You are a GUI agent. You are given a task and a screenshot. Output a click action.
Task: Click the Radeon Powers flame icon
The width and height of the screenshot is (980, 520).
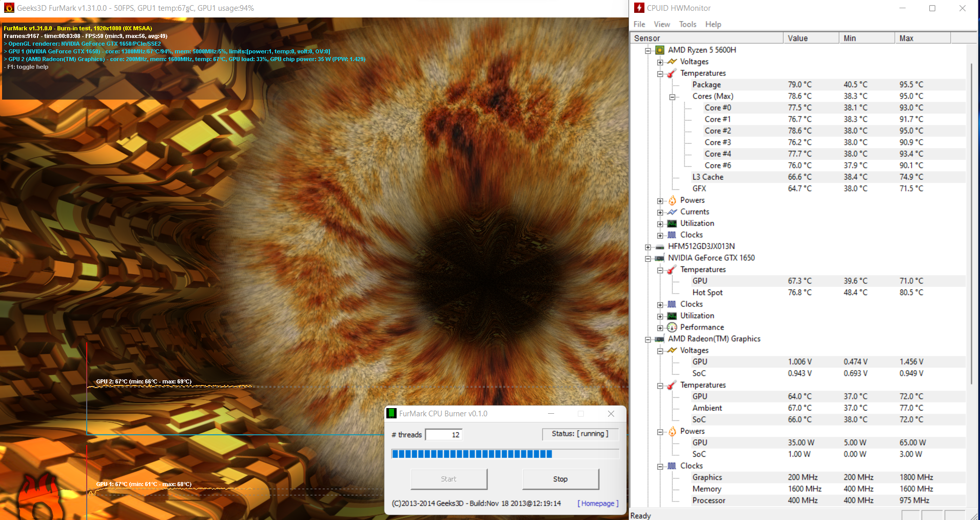click(672, 431)
